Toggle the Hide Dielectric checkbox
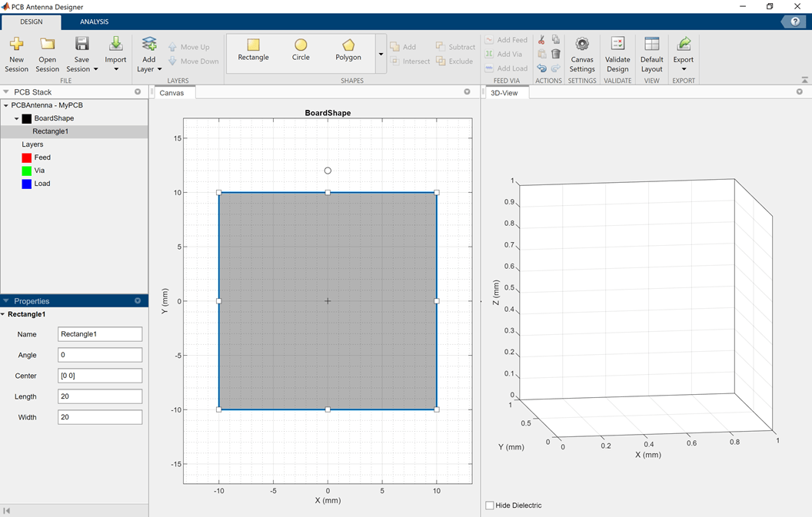812x517 pixels. click(x=489, y=505)
